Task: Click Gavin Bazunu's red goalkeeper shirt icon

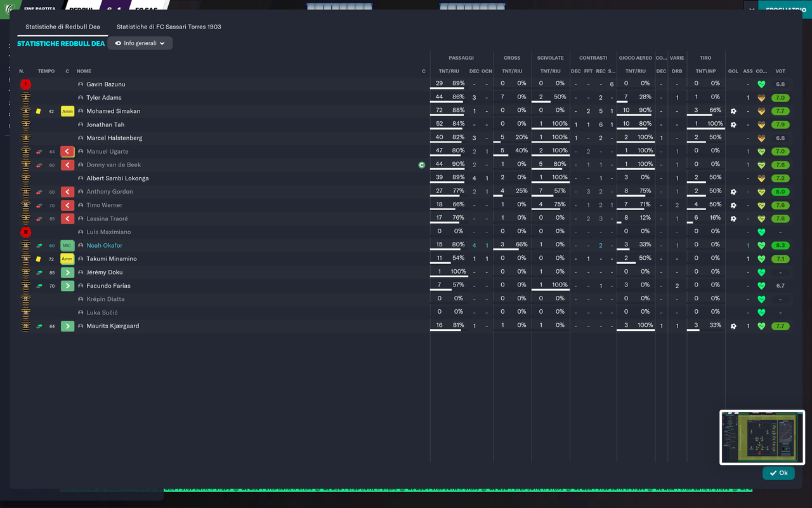Action: [x=25, y=84]
